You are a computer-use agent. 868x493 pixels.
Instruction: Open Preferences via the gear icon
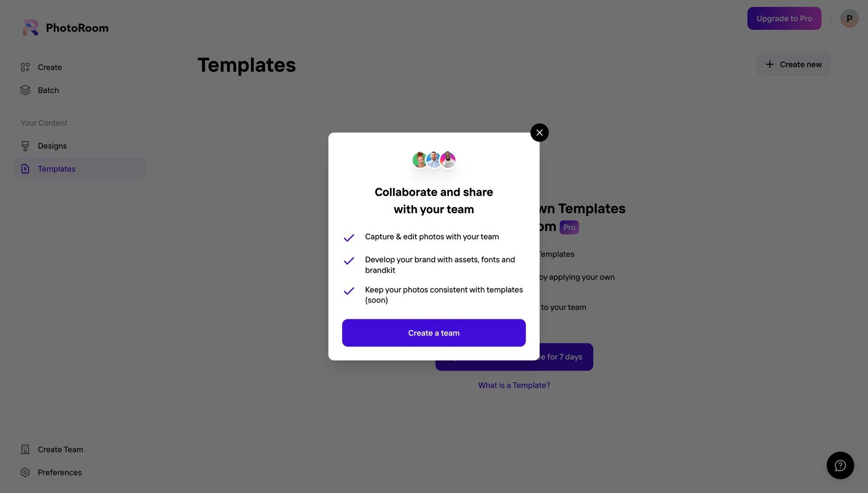tap(25, 472)
